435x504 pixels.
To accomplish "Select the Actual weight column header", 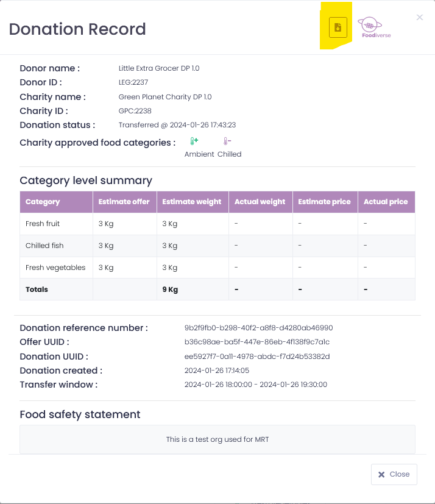I will coord(261,202).
